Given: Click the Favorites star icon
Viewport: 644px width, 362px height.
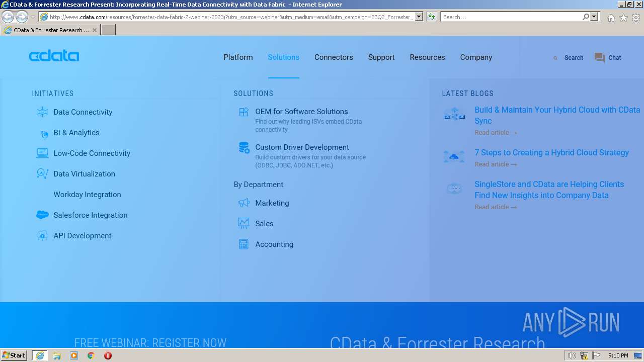Looking at the screenshot, I should click(623, 18).
